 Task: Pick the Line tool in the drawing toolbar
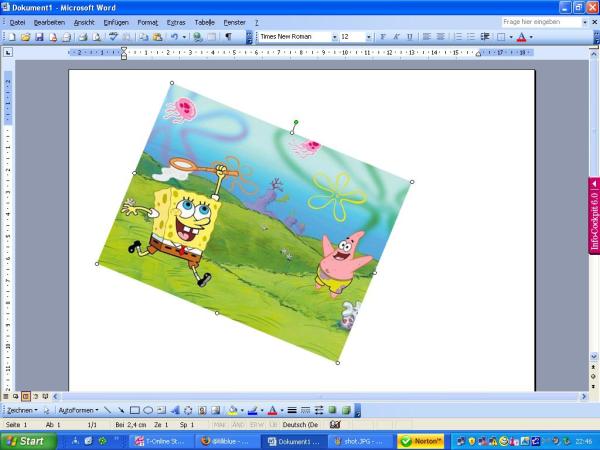point(108,410)
